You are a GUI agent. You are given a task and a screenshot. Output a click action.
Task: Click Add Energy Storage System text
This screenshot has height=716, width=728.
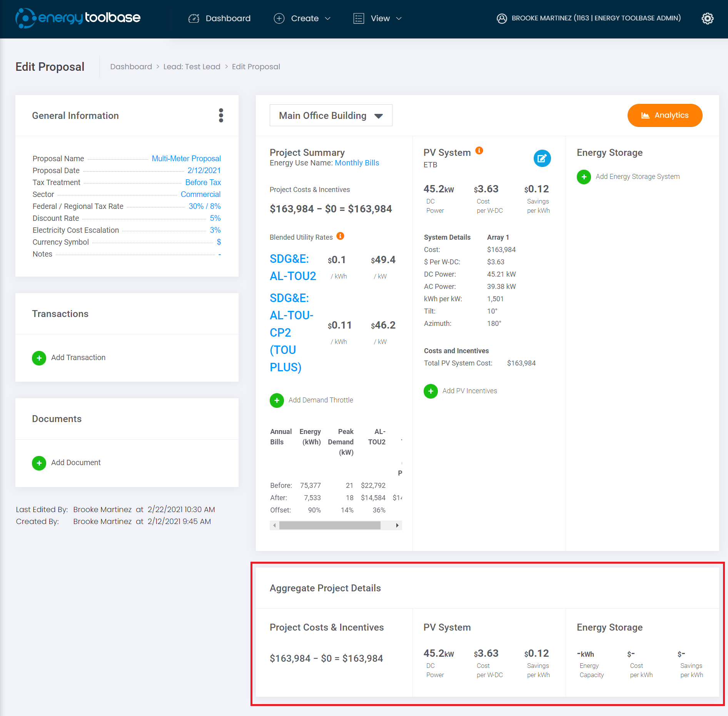tap(638, 177)
